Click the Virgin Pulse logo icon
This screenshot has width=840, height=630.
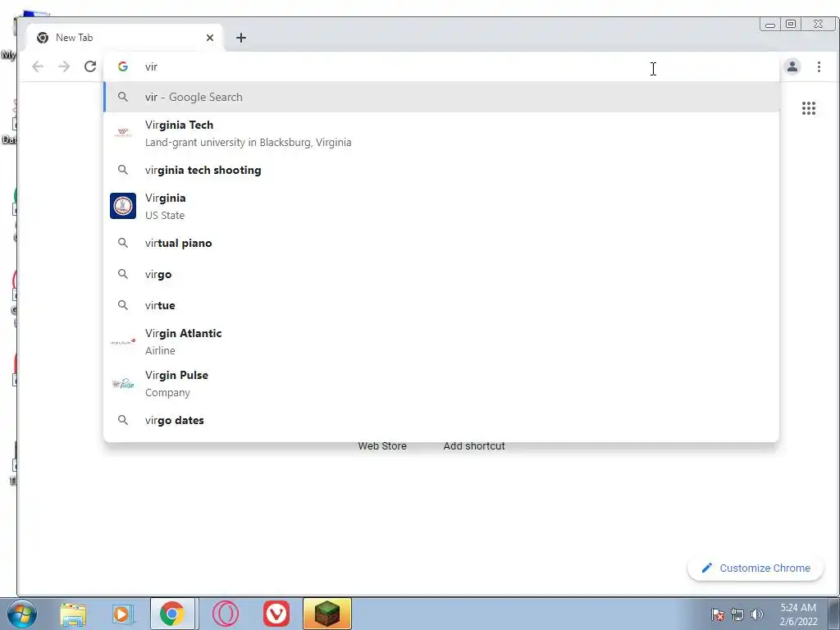click(x=123, y=384)
